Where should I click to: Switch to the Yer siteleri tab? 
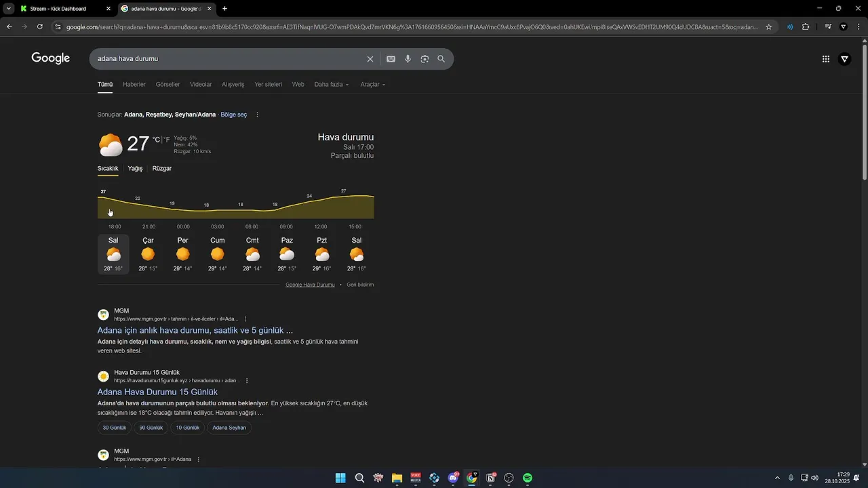(269, 85)
